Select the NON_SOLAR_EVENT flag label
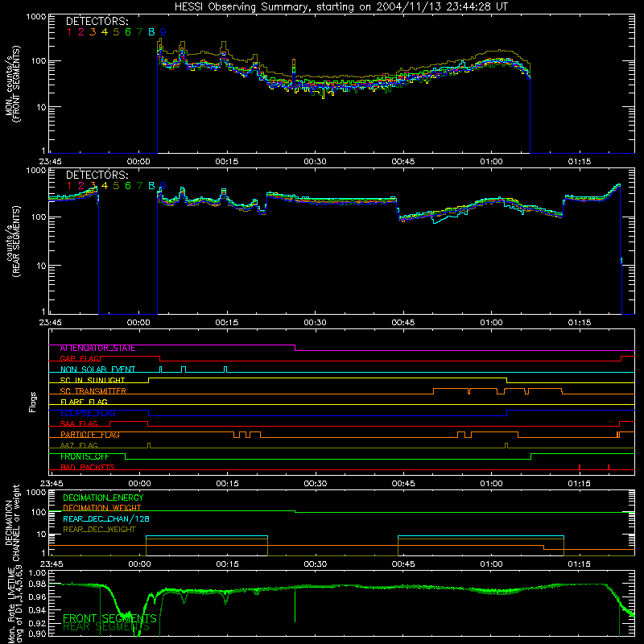 [x=97, y=369]
